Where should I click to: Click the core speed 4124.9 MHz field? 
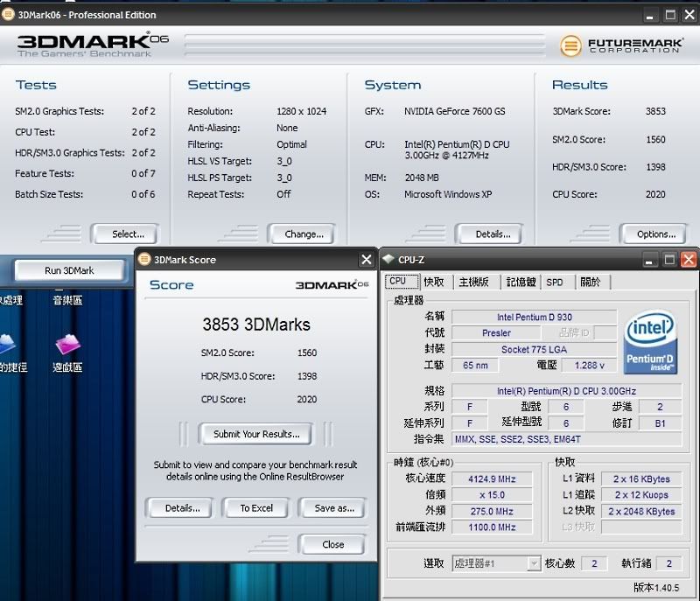492,479
